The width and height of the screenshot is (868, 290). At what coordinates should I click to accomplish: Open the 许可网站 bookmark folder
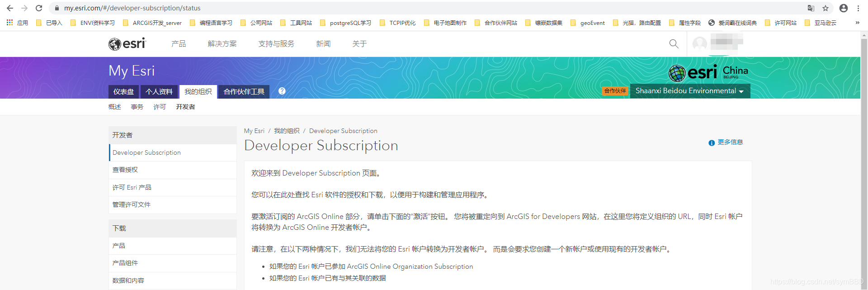point(781,23)
